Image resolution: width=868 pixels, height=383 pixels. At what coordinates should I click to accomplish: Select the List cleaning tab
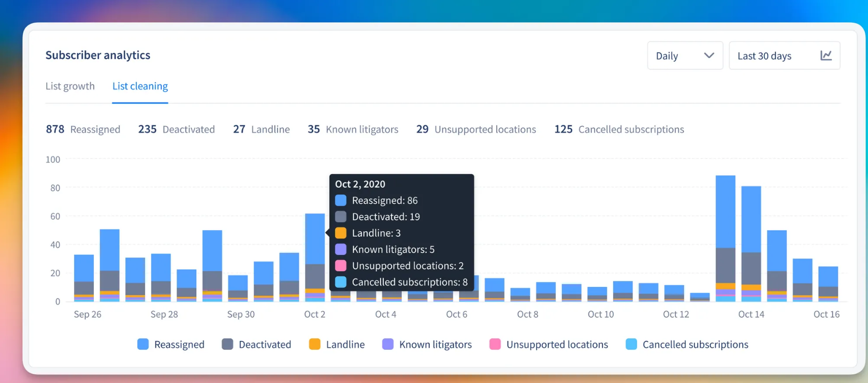pyautogui.click(x=140, y=86)
